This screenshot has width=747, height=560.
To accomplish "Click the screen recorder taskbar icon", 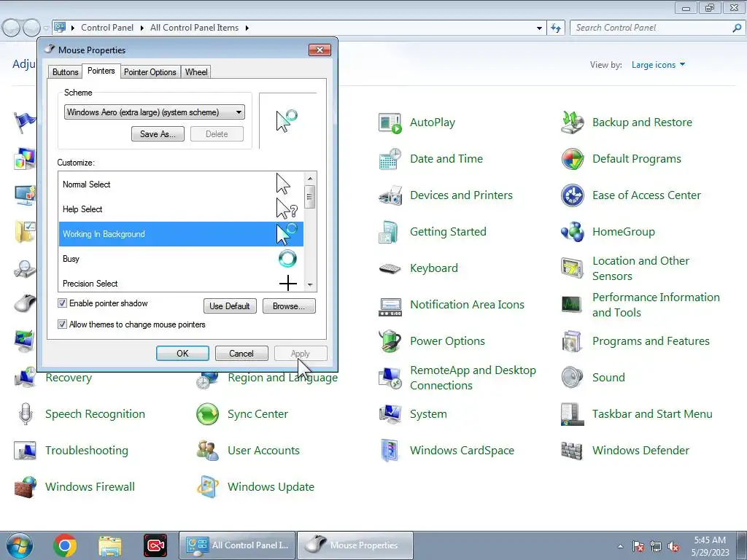I will click(x=155, y=545).
